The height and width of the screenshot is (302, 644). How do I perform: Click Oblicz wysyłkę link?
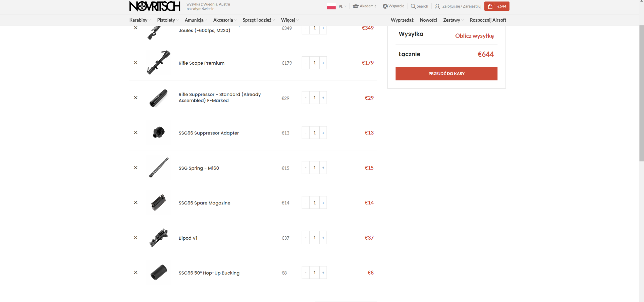[474, 36]
